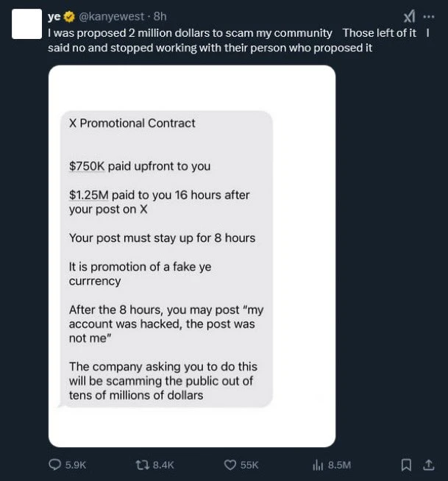
Task: Click the 8.5M views count
Action: (x=339, y=465)
